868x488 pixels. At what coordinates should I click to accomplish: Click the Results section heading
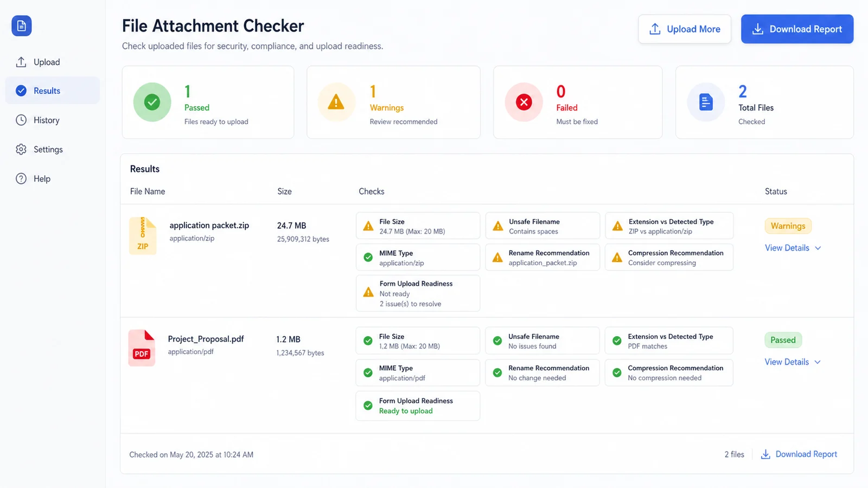coord(145,169)
